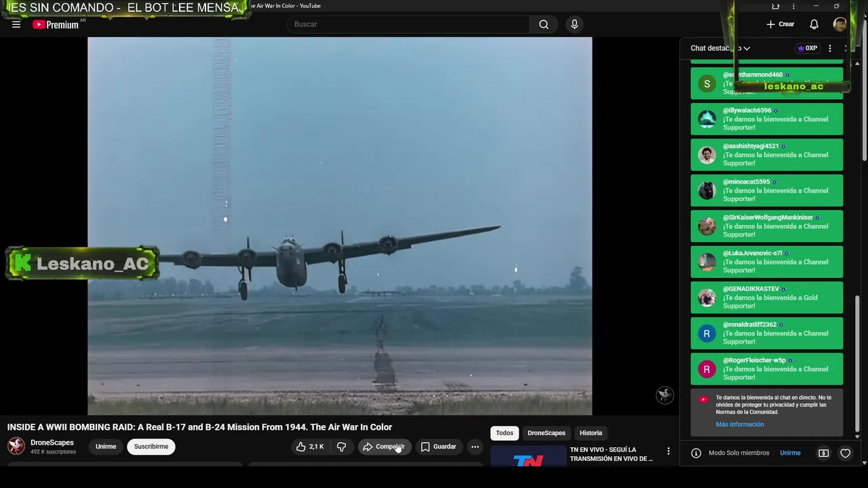This screenshot has width=868, height=488.
Task: Click avatar of @aashishtyagi4521 message
Action: tap(707, 155)
